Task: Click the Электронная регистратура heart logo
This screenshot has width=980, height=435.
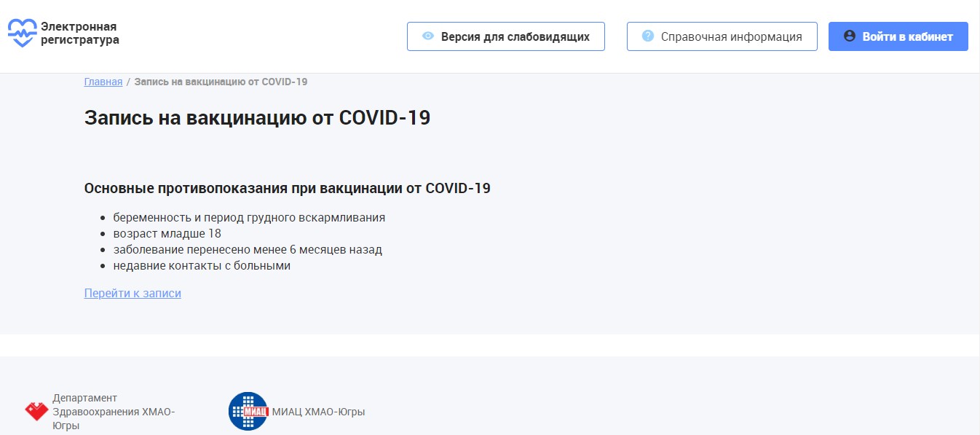Action: point(22,33)
